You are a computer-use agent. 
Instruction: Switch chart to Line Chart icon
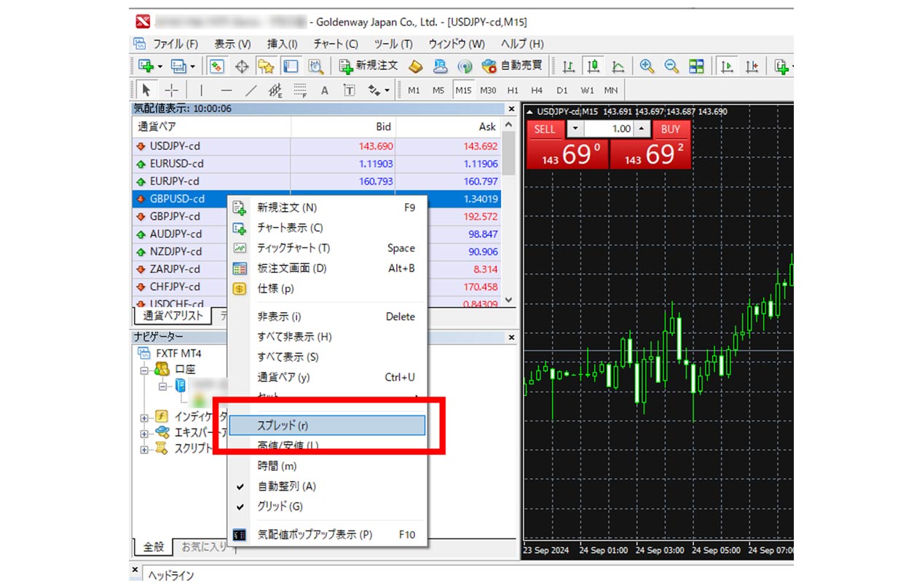pyautogui.click(x=618, y=66)
